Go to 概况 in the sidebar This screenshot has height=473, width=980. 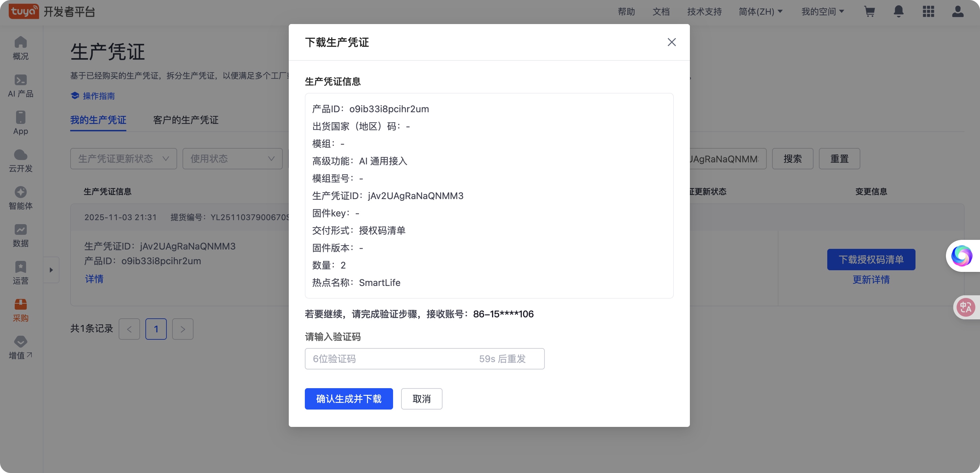click(x=20, y=48)
